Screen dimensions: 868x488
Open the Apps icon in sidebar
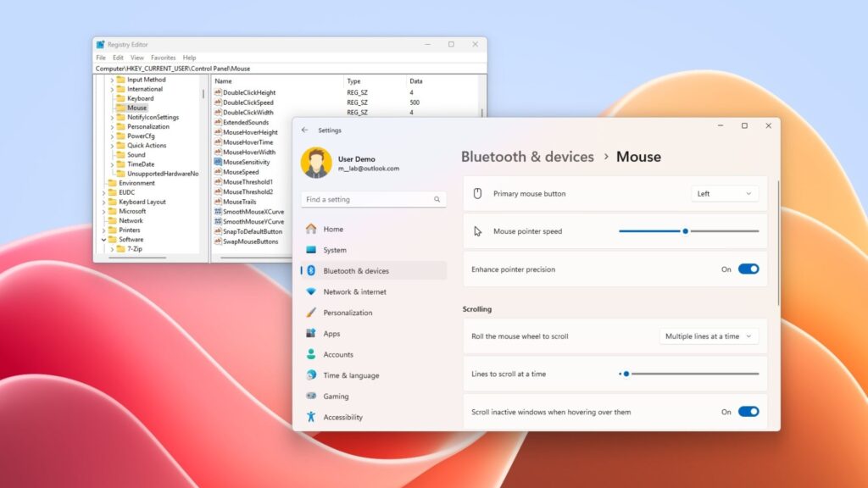pyautogui.click(x=311, y=334)
